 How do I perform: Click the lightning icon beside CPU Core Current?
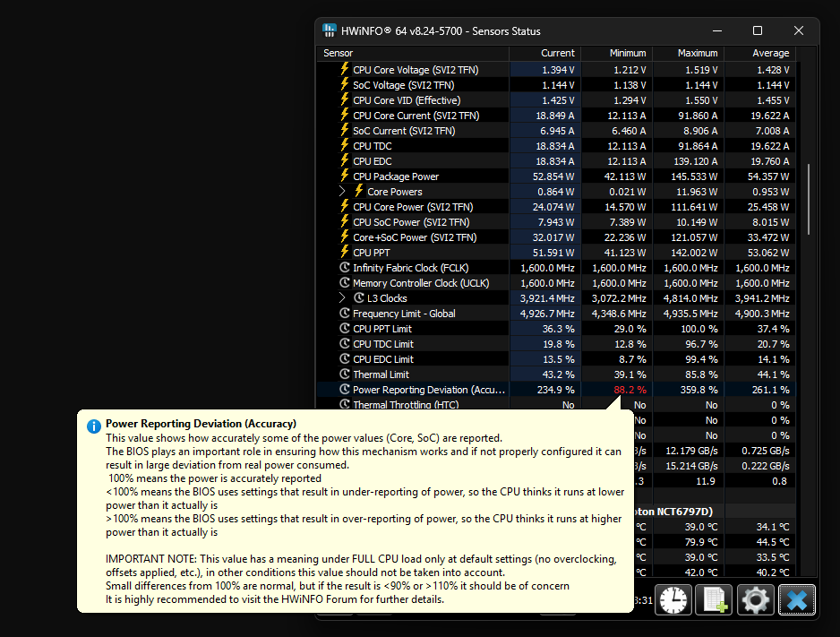click(345, 116)
